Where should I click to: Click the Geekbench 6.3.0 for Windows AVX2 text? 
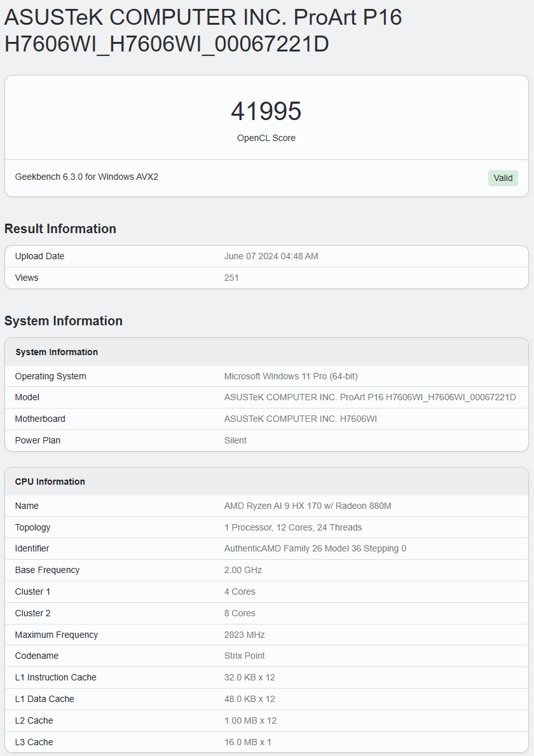(x=86, y=177)
